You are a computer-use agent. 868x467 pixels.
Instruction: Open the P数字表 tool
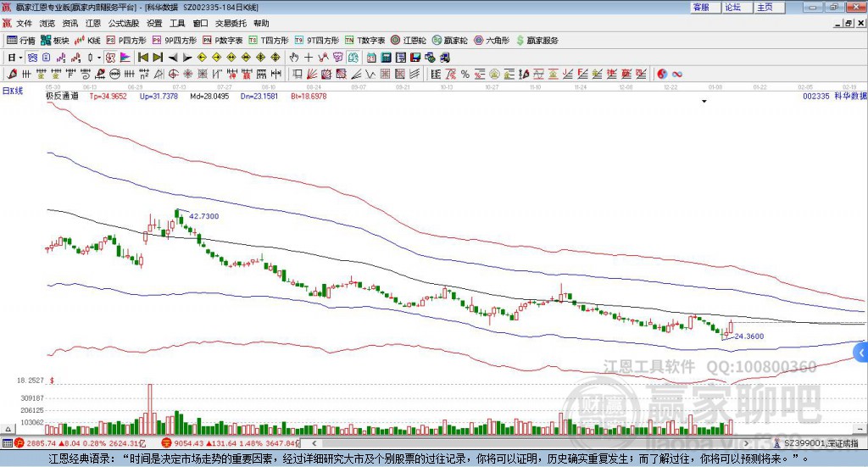point(223,41)
